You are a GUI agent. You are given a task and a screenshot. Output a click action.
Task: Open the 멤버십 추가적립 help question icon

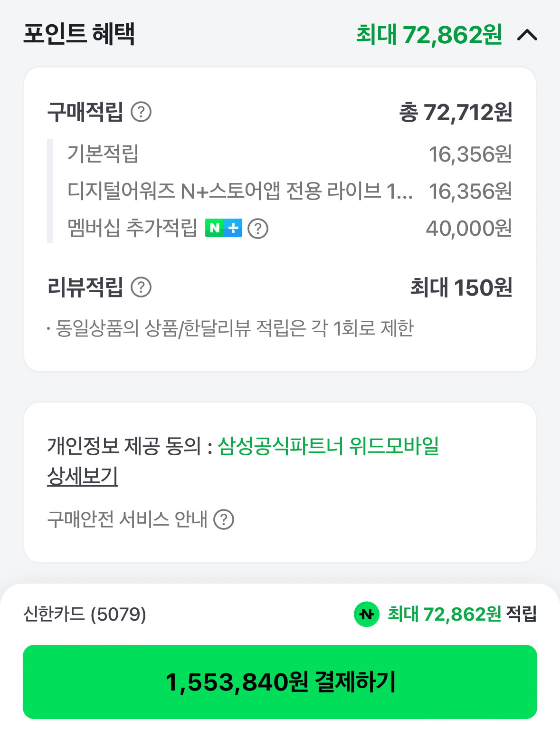[x=258, y=229]
